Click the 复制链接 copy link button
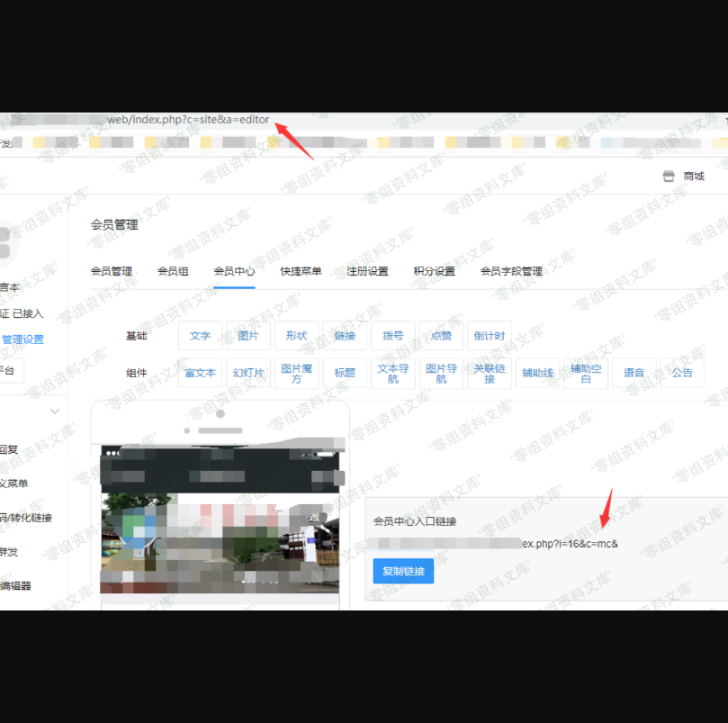The image size is (728, 723). click(403, 571)
